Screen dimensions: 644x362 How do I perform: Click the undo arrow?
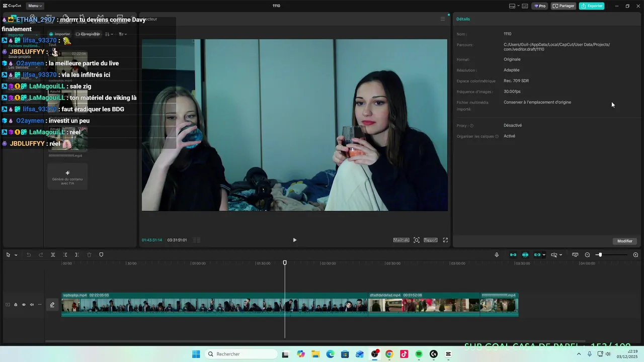(x=29, y=255)
